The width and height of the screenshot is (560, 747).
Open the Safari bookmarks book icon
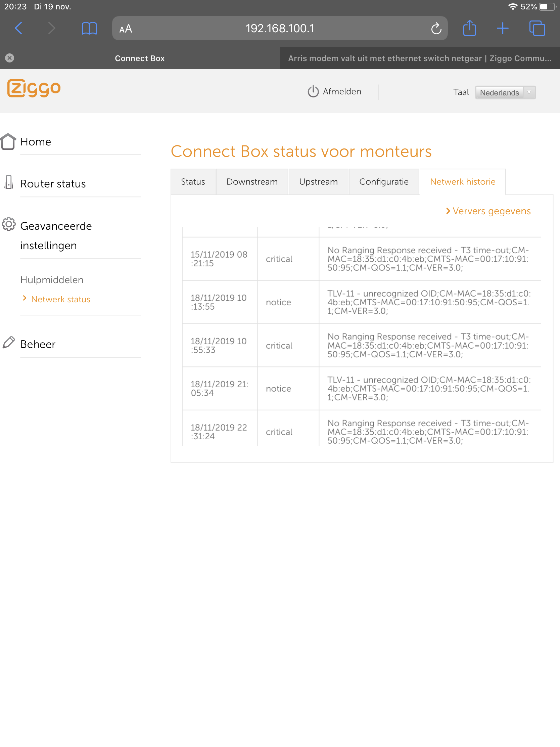pos(89,28)
